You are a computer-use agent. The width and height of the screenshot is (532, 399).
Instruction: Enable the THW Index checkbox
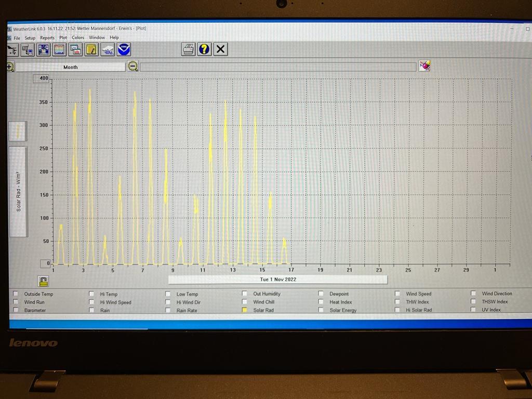[397, 301]
